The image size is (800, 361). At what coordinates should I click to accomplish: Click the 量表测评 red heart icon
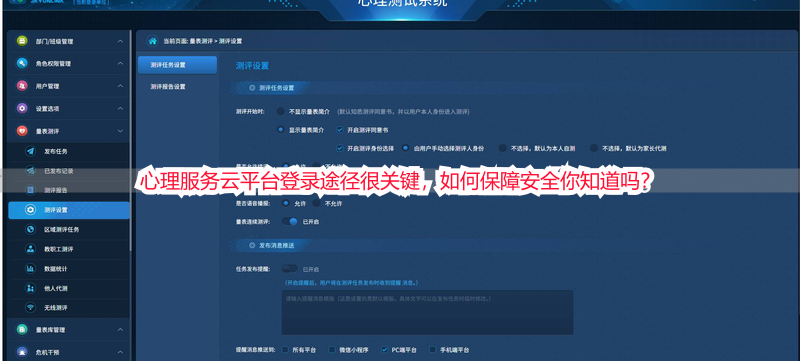[x=21, y=131]
